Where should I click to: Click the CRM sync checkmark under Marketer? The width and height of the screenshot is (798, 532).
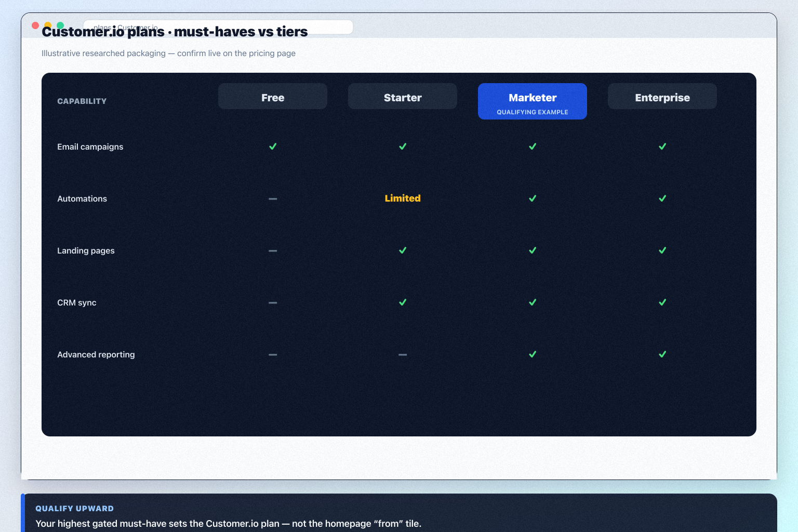(533, 302)
